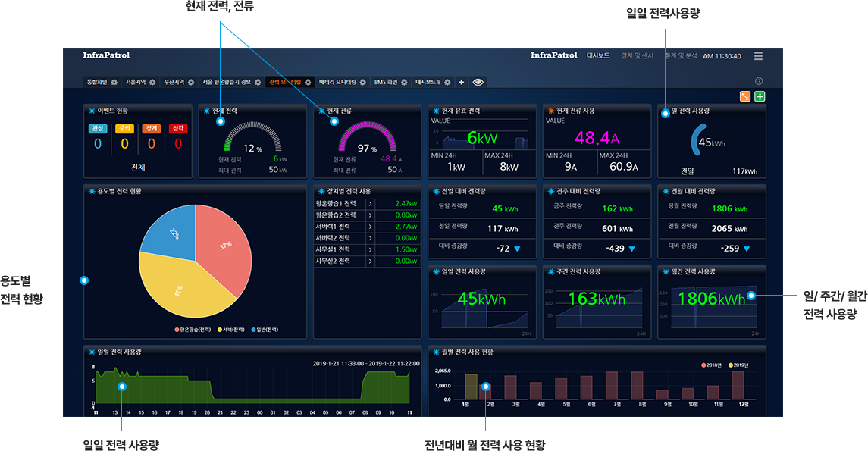Open settings gear for 서울지역 tab
The width and height of the screenshot is (868, 451).
(x=152, y=82)
